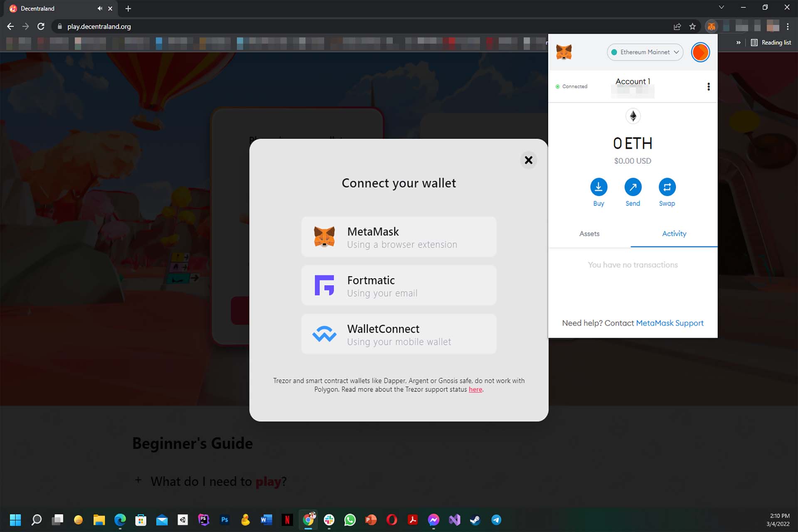Click the browser back arrow
This screenshot has height=532, width=798.
pos(10,27)
